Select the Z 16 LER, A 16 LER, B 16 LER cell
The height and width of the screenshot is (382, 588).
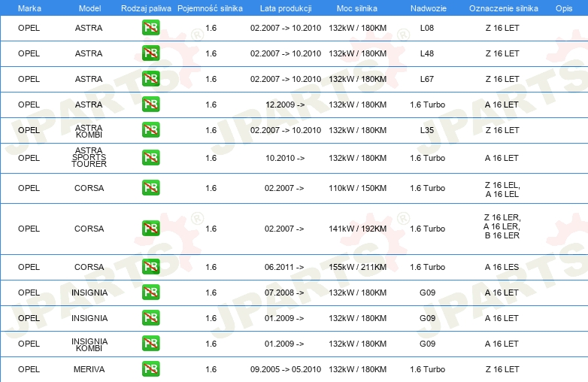[502, 226]
